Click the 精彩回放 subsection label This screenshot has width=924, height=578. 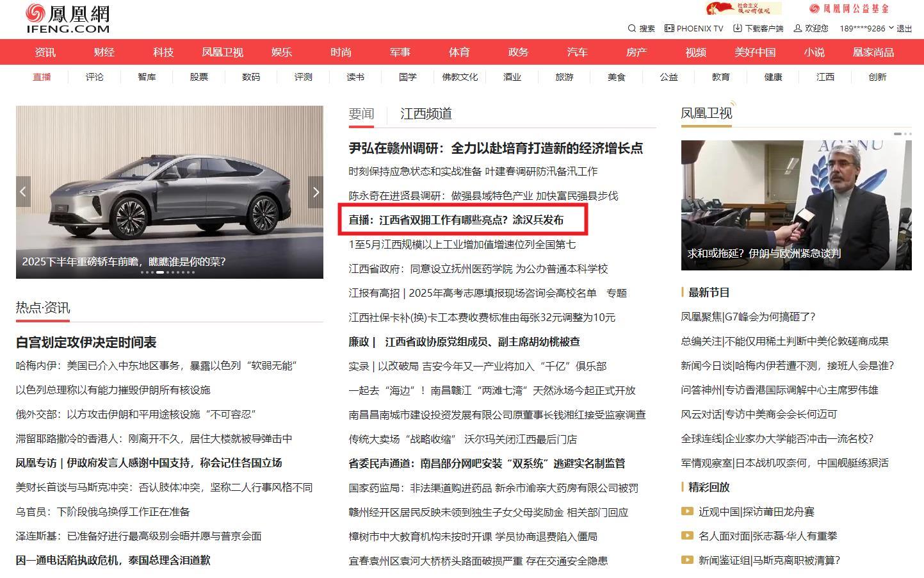(x=709, y=487)
